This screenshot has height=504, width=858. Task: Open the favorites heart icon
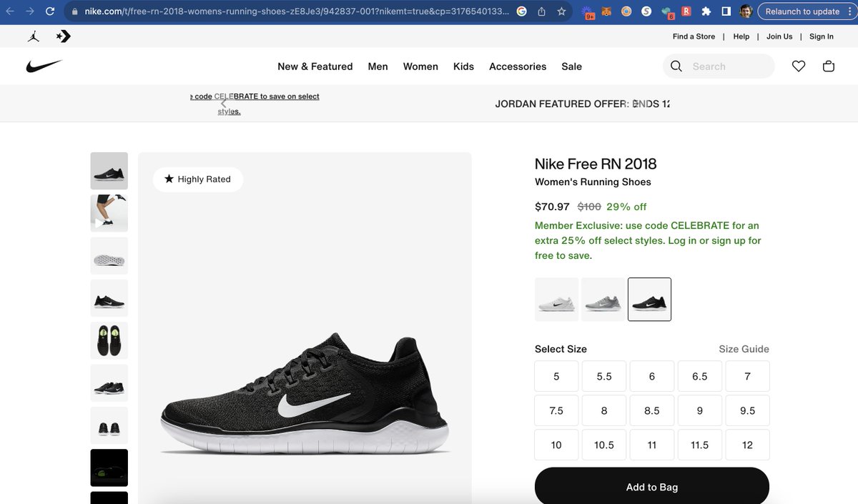point(799,66)
